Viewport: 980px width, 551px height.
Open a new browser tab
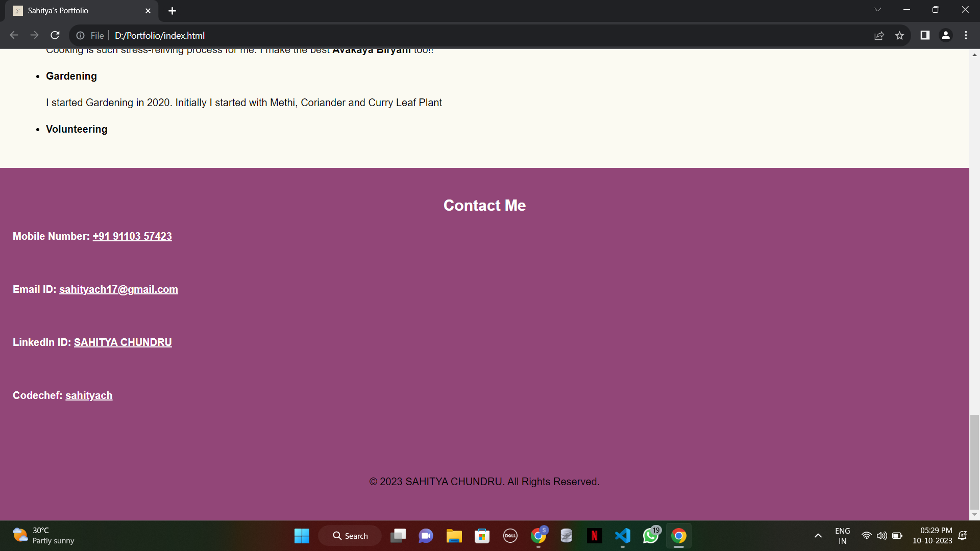[172, 11]
